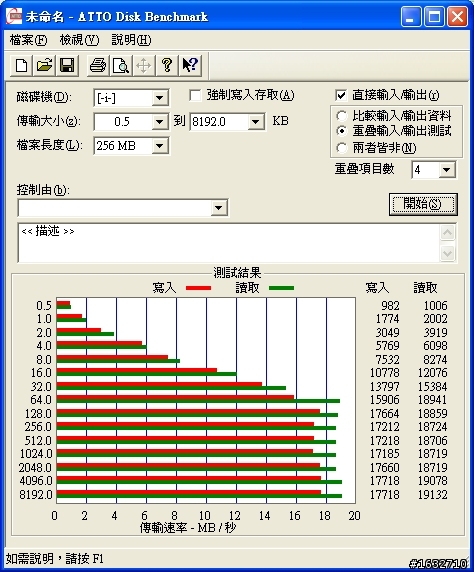The width and height of the screenshot is (474, 572).
Task: Click the ATTO application title bar icon
Action: coord(14,16)
